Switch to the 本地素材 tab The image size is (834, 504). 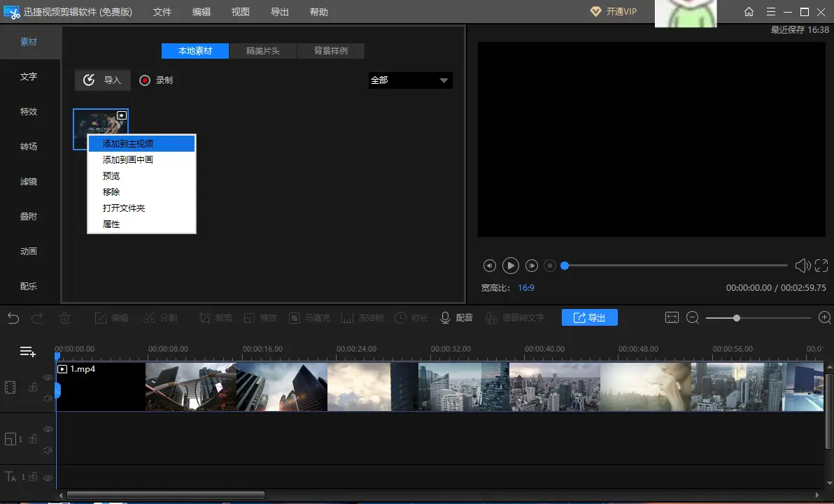[195, 51]
